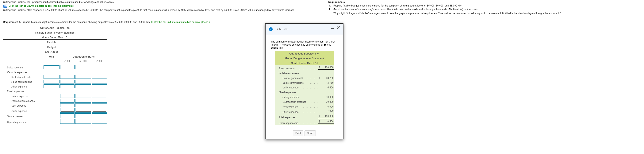Select variable Utility expense 55,000 kits field
The width and height of the screenshot is (644, 154).
(x=67, y=86)
